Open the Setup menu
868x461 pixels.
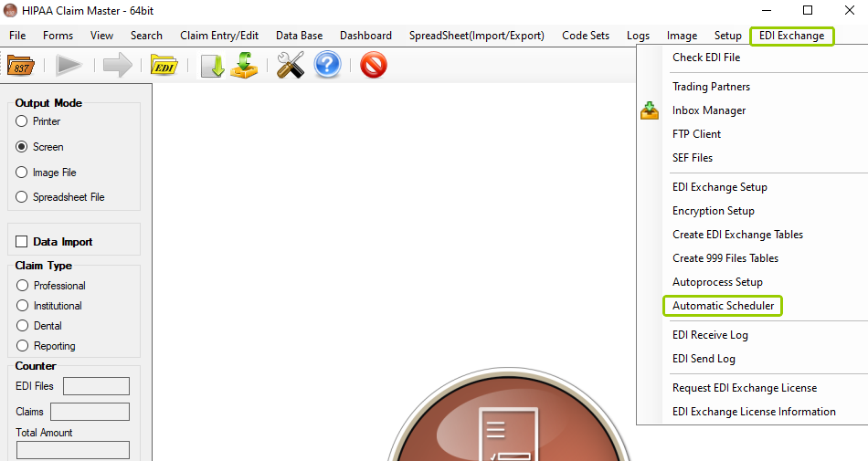[728, 36]
